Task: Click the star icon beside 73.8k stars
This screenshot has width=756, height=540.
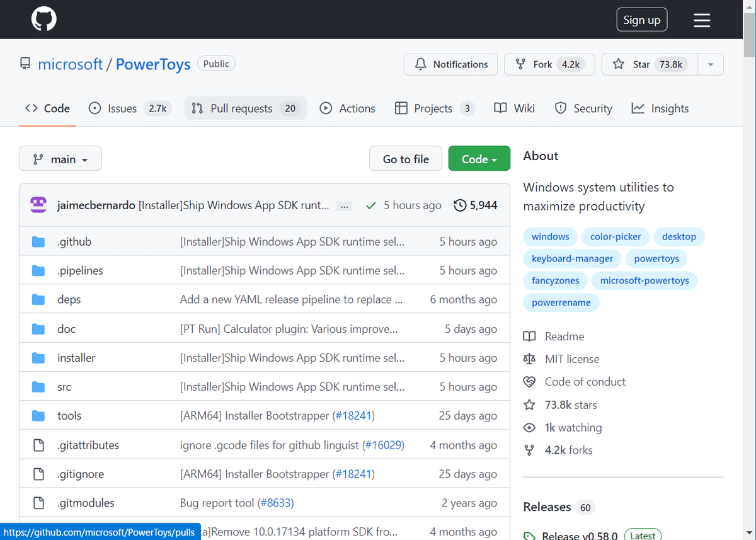Action: pos(530,405)
